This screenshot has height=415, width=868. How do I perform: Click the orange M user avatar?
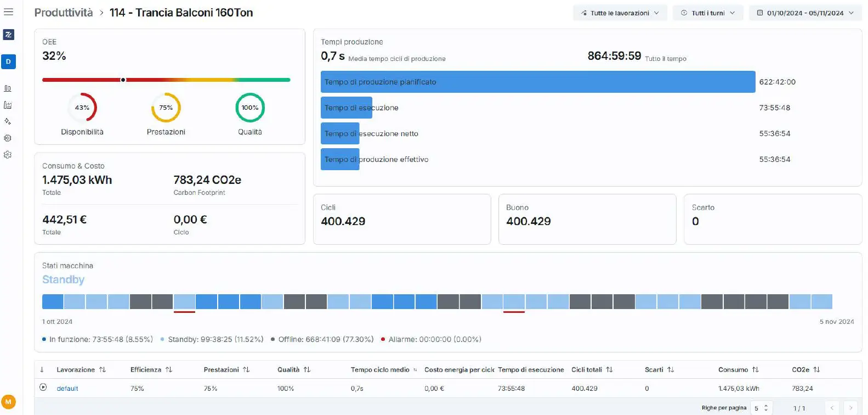tap(8, 402)
